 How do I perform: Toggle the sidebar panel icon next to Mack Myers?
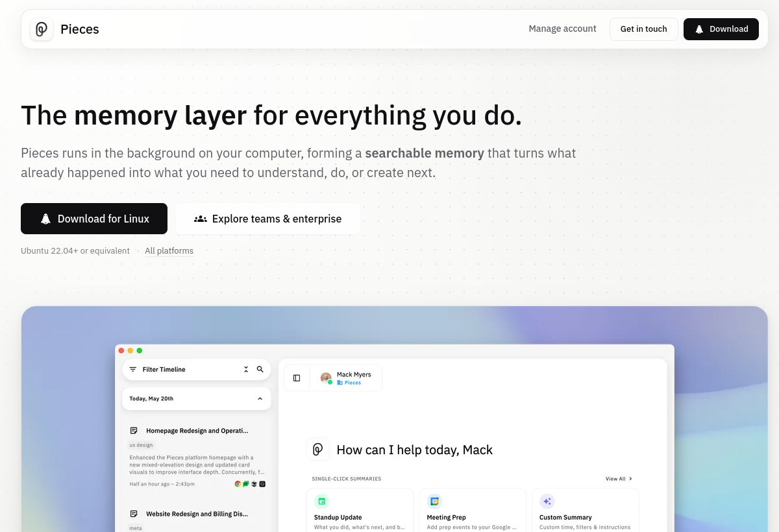coord(297,378)
